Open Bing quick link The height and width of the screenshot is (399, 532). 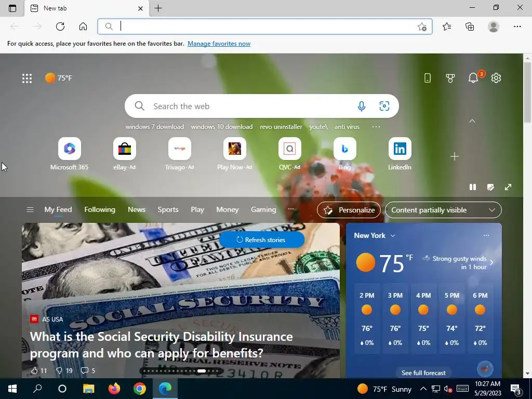click(x=345, y=154)
